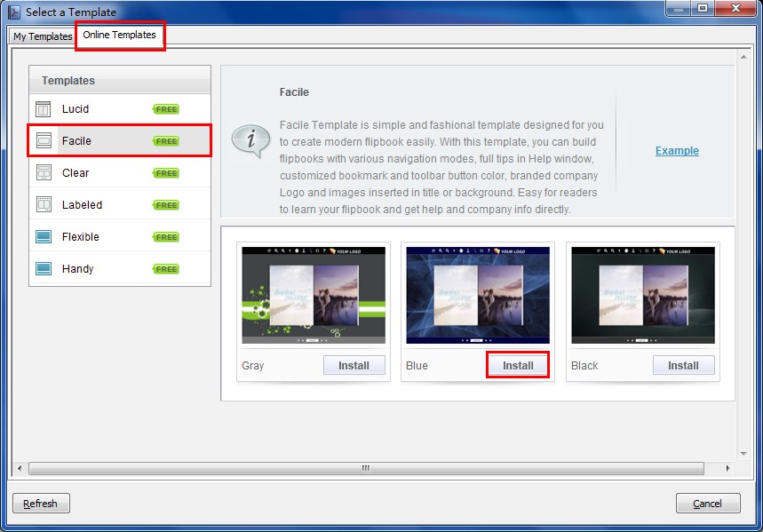
Task: Click the Cancel button
Action: point(708,504)
